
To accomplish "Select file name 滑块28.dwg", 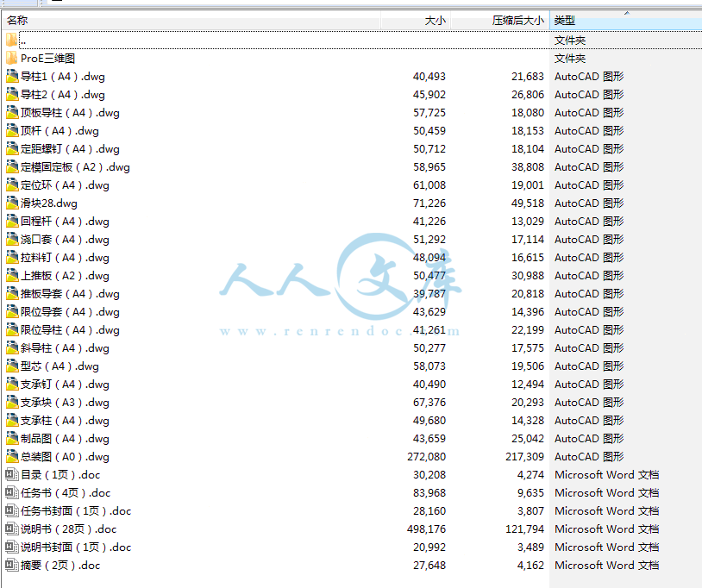I will pyautogui.click(x=49, y=203).
